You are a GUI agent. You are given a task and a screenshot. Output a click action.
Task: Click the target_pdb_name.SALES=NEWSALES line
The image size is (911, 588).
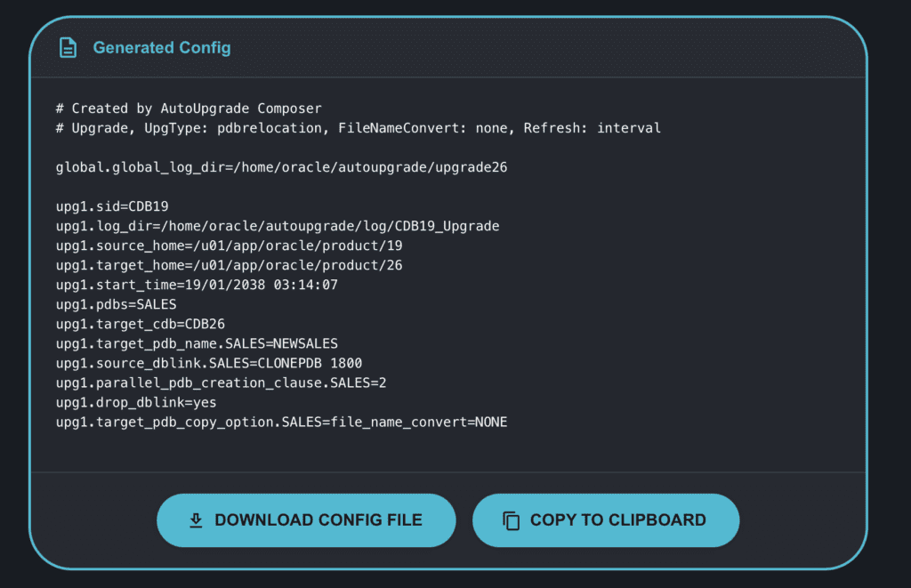[x=197, y=343]
